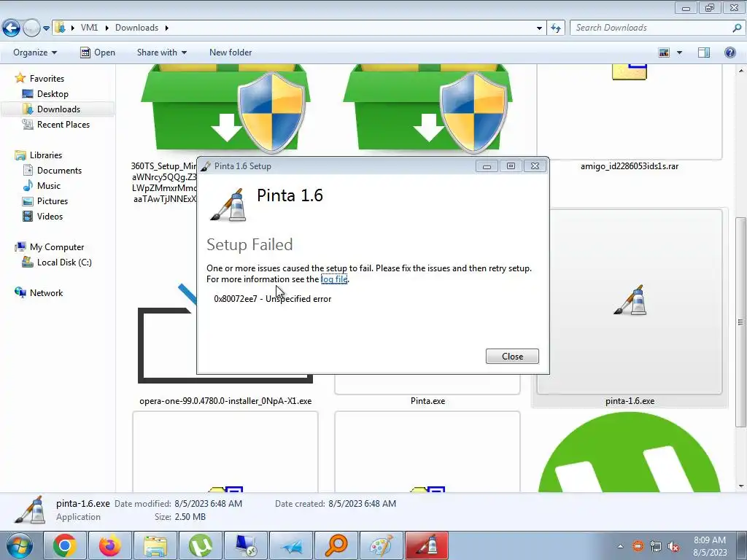The image size is (747, 560).
Task: Open the Paint palette taskbar icon
Action: coord(381,545)
